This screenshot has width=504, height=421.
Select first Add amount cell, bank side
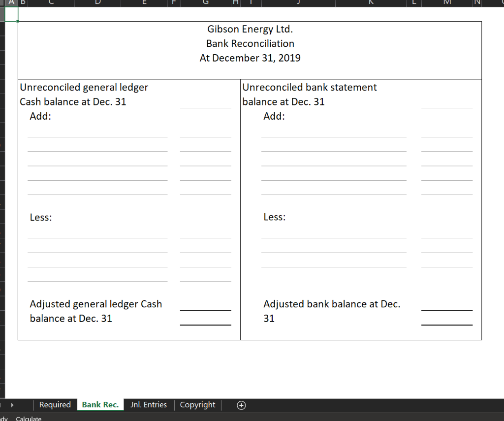pos(447,130)
